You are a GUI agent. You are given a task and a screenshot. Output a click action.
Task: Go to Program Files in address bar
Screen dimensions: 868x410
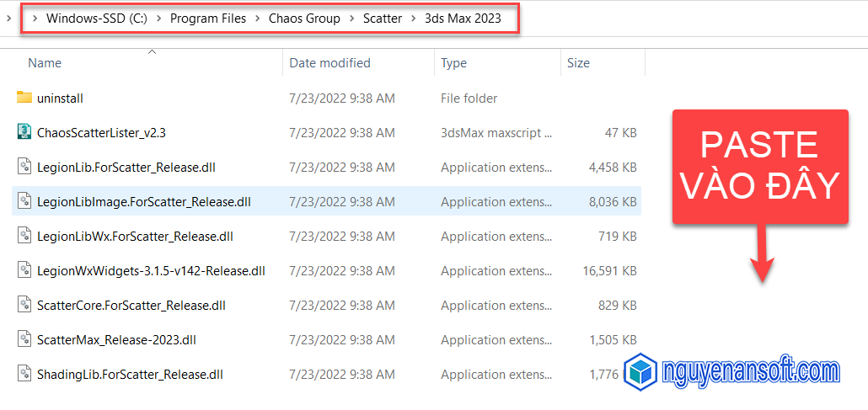click(207, 19)
